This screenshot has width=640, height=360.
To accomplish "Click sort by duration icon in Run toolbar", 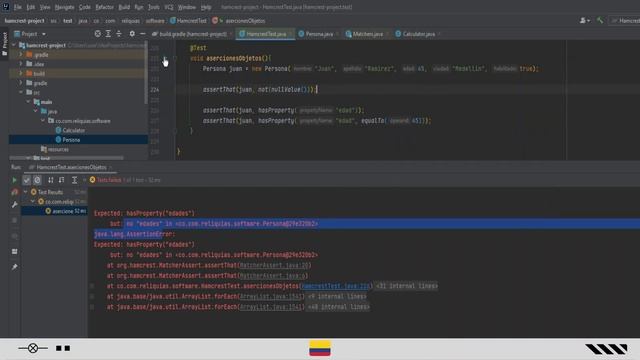I will (x=62, y=180).
